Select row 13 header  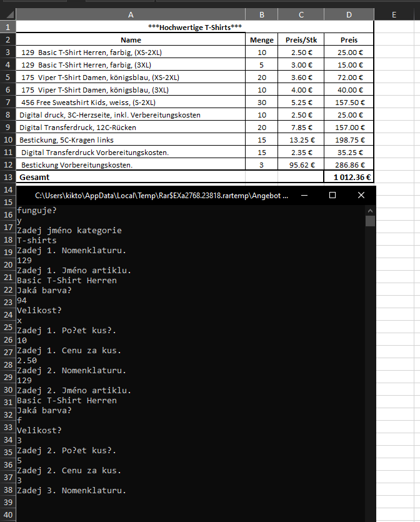[x=8, y=177]
